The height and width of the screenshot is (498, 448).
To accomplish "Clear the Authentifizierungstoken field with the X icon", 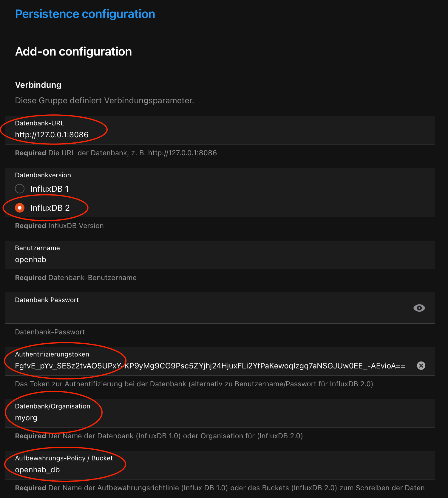I will tap(421, 365).
